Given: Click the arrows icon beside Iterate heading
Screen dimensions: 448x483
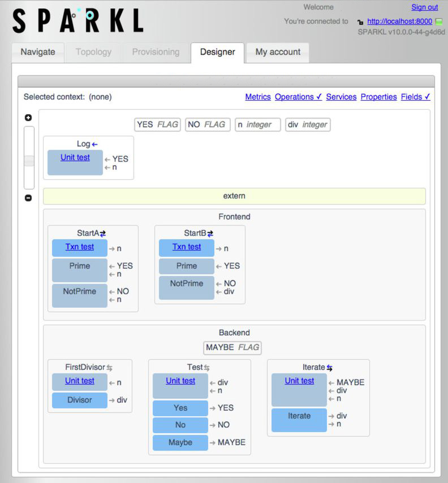Looking at the screenshot, I should [329, 368].
